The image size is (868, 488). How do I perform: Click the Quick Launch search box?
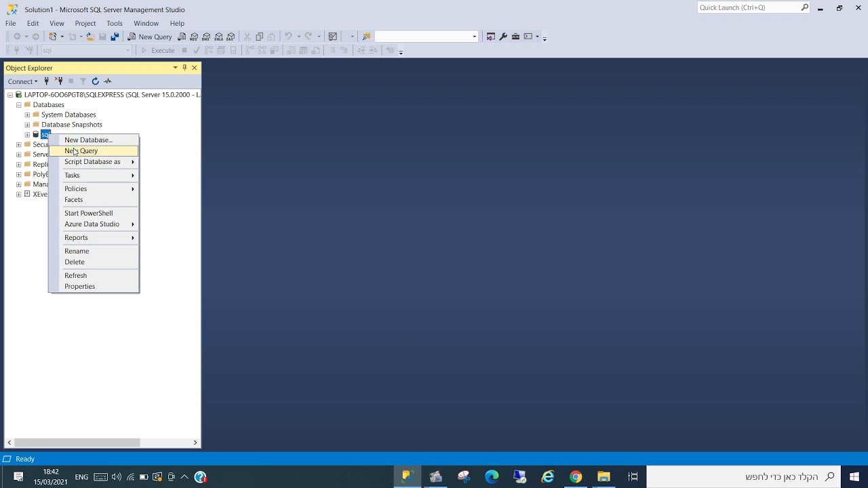point(753,7)
